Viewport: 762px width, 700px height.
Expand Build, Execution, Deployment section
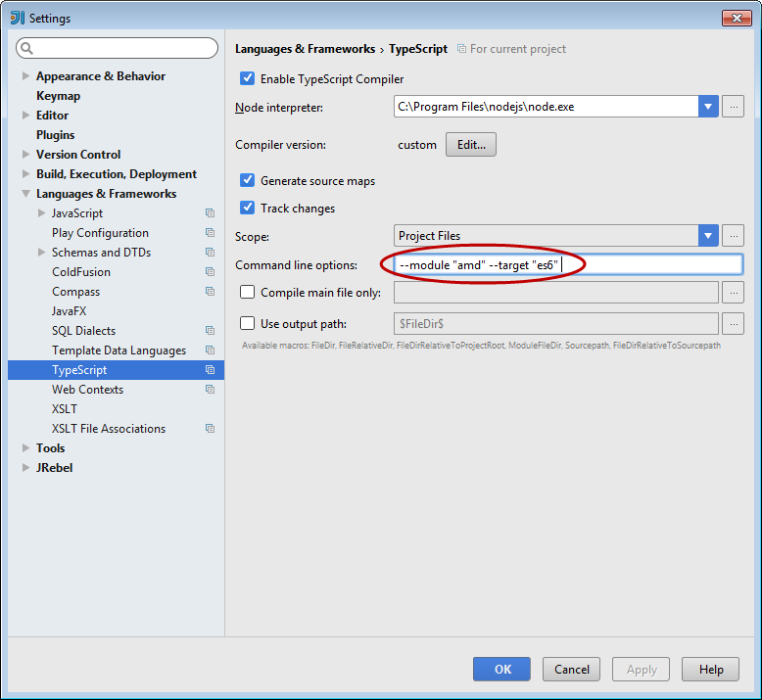pos(25,174)
